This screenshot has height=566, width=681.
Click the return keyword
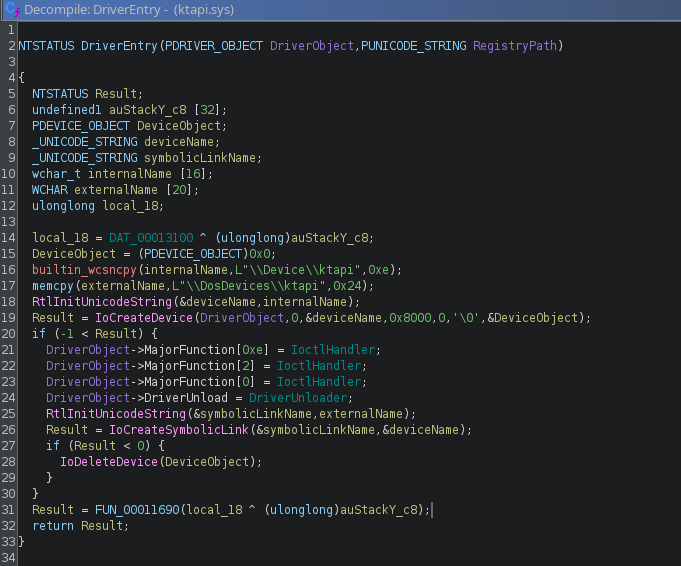coord(53,526)
